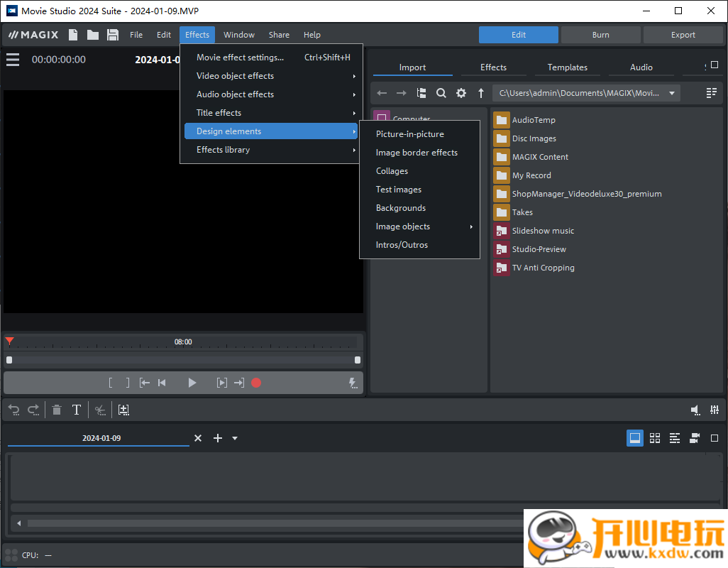728x568 pixels.
Task: Set the range start marker bracket
Action: coord(111,383)
